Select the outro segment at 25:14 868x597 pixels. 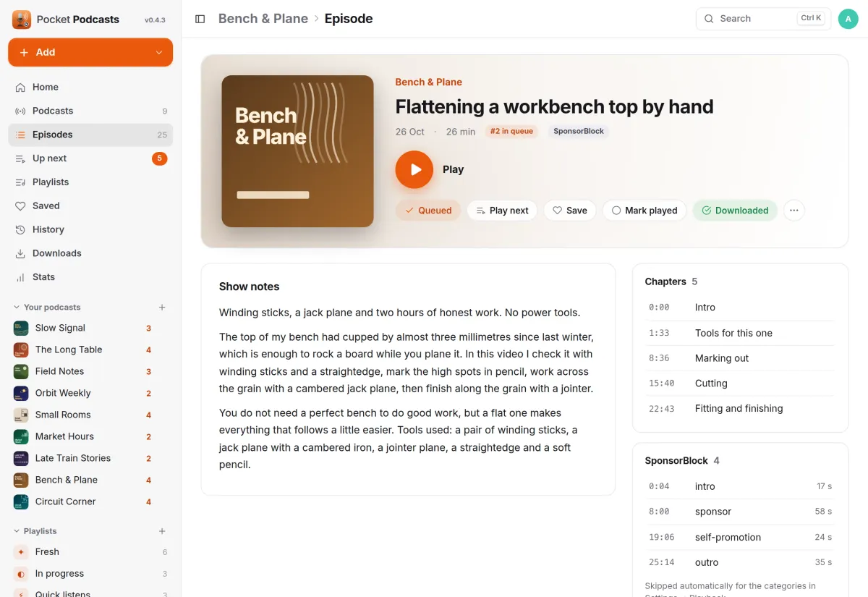tap(739, 562)
